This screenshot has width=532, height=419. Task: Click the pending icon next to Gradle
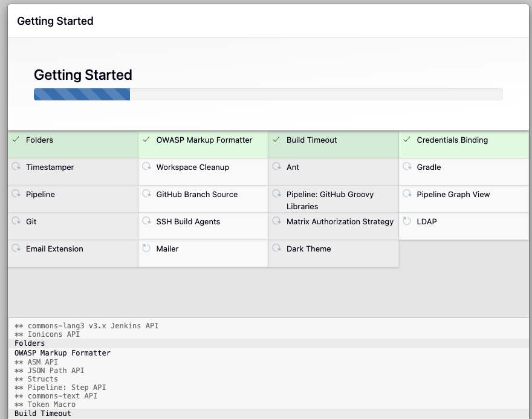tap(407, 166)
